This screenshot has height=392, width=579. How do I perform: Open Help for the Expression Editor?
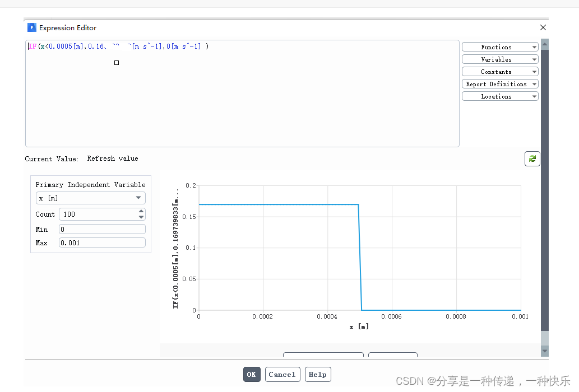pyautogui.click(x=317, y=374)
